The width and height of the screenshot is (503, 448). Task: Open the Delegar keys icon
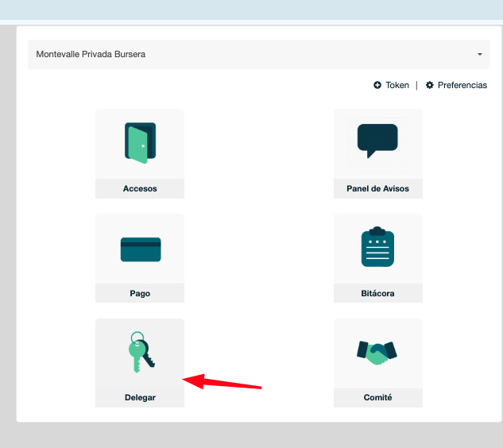(141, 352)
